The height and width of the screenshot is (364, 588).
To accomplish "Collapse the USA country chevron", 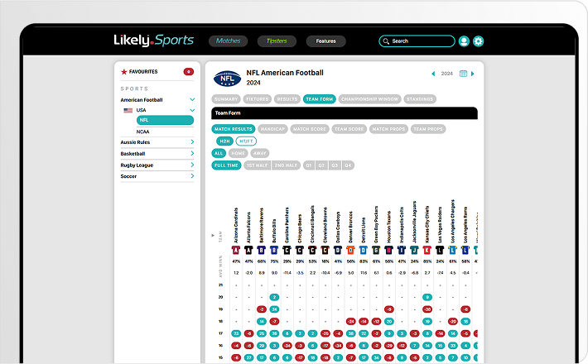I will point(192,110).
